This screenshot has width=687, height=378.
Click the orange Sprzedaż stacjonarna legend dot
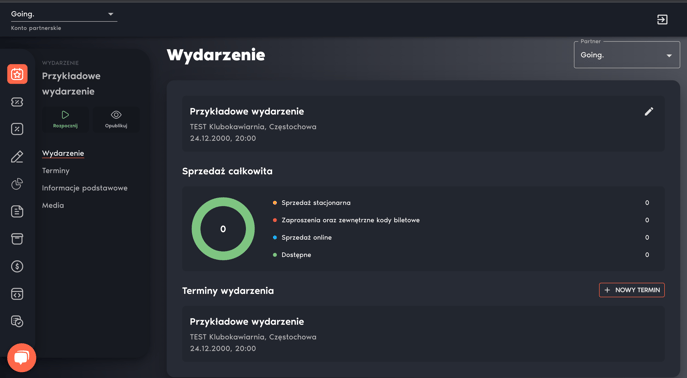(x=275, y=203)
